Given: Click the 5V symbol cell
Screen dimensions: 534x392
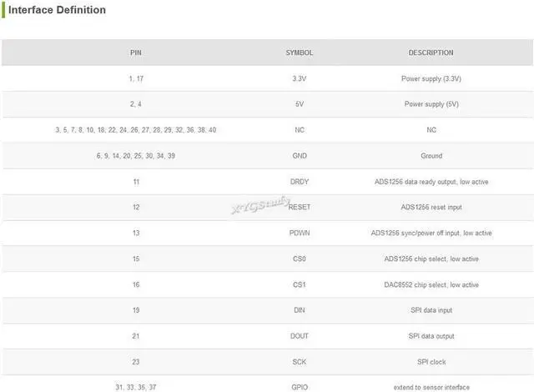Looking at the screenshot, I should coord(300,104).
